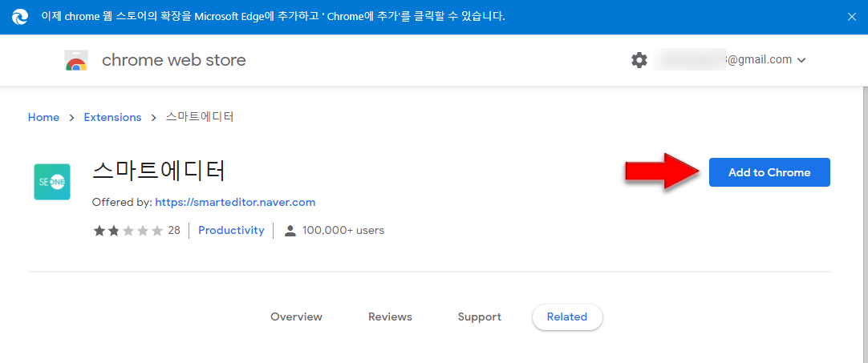Go to the Home breadcrumb link
Image resolution: width=868 pixels, height=363 pixels.
click(x=44, y=117)
